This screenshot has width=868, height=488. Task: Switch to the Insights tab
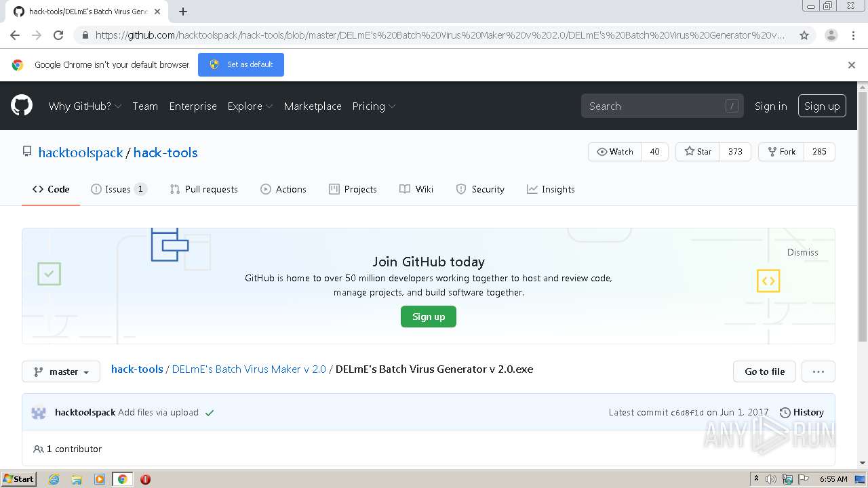[551, 189]
